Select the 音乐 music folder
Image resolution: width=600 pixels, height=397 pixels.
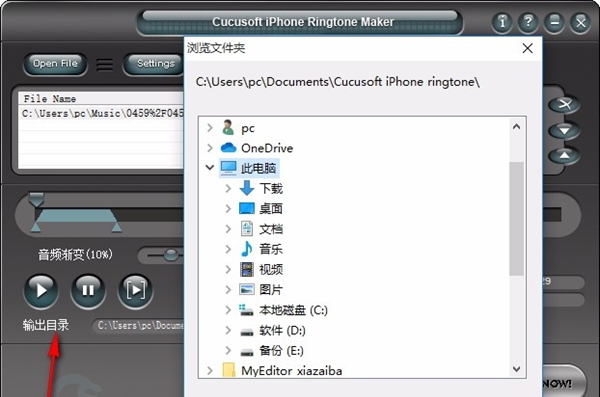pos(261,249)
